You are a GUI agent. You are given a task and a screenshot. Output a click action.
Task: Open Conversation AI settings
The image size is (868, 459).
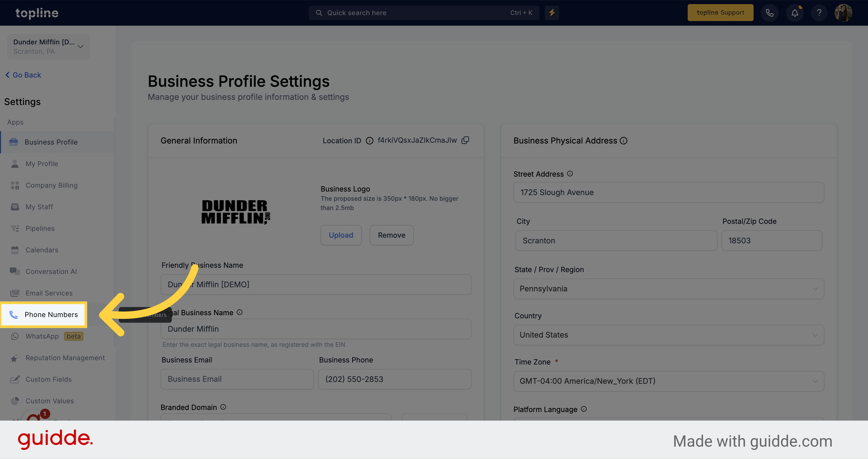click(51, 271)
